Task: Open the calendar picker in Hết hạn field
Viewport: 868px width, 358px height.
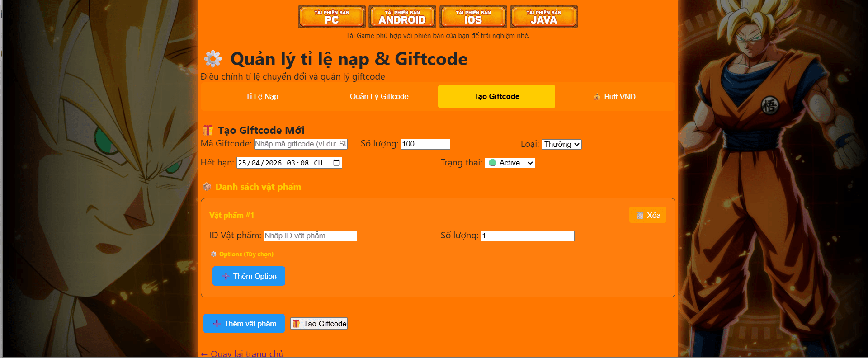Action: [x=336, y=163]
